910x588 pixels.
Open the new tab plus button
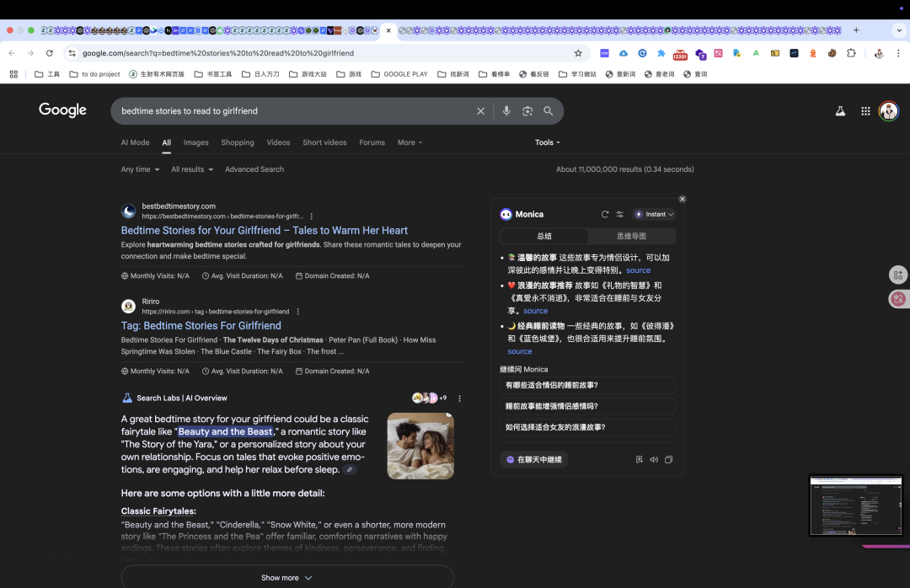pos(856,30)
